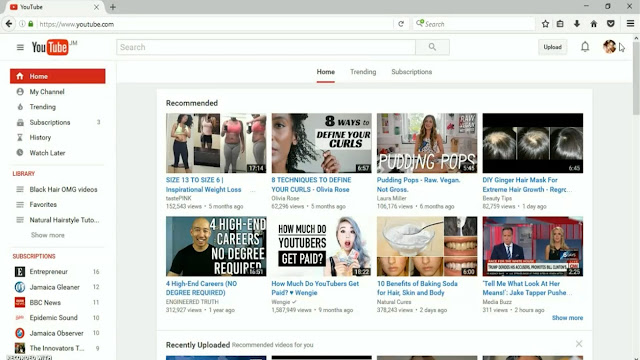The image size is (640, 360).
Task: Dismiss the Recently Uploaded section
Action: pyautogui.click(x=579, y=344)
